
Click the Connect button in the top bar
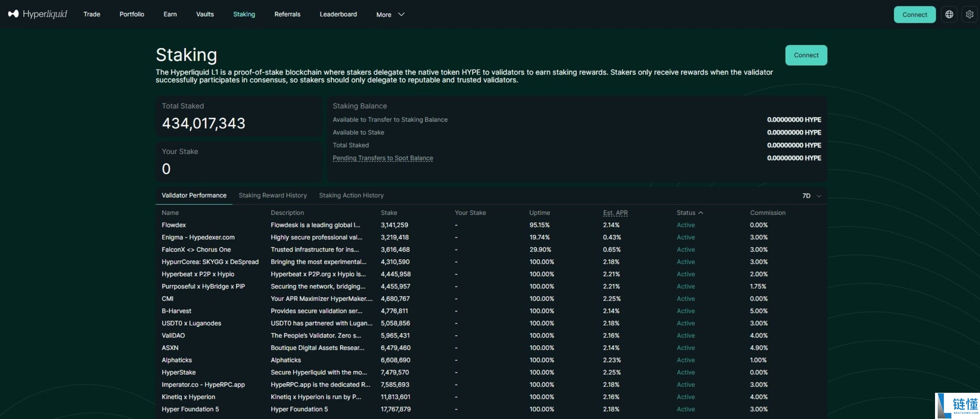[914, 15]
